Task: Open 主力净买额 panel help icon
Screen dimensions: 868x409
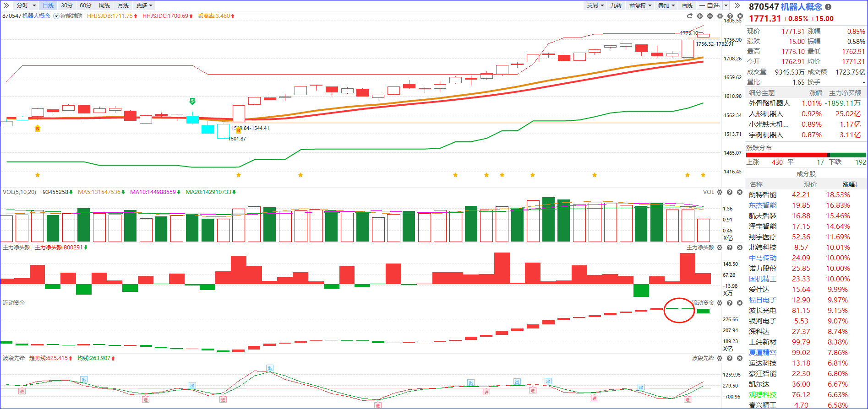Action: 730,248
